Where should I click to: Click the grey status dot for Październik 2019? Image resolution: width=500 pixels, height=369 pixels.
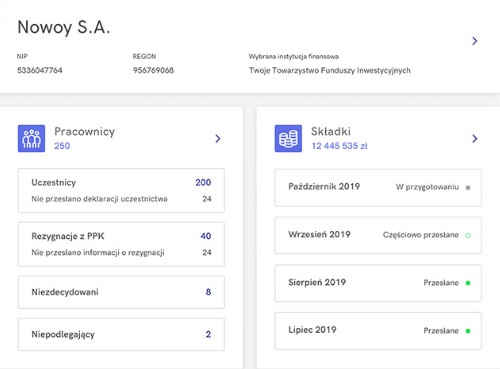pos(468,188)
